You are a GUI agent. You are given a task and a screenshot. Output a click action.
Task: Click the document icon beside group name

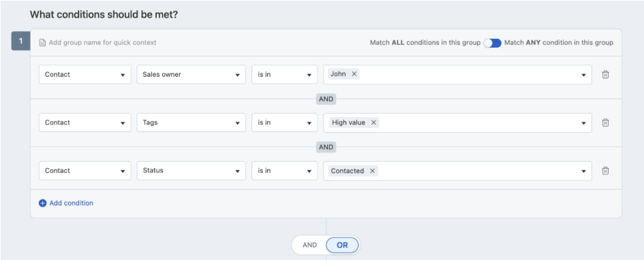tap(42, 43)
